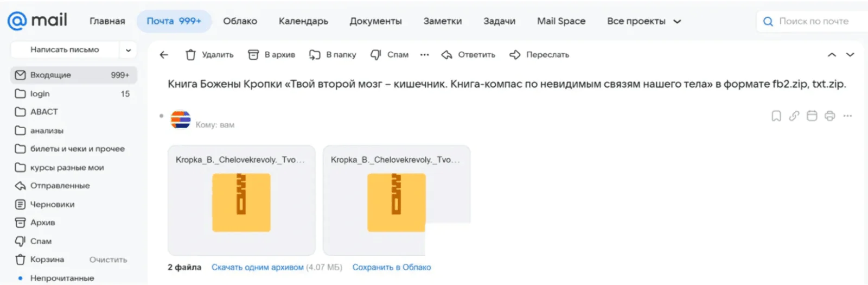
Task: Click the Скачать одним архивом link
Action: (x=258, y=267)
